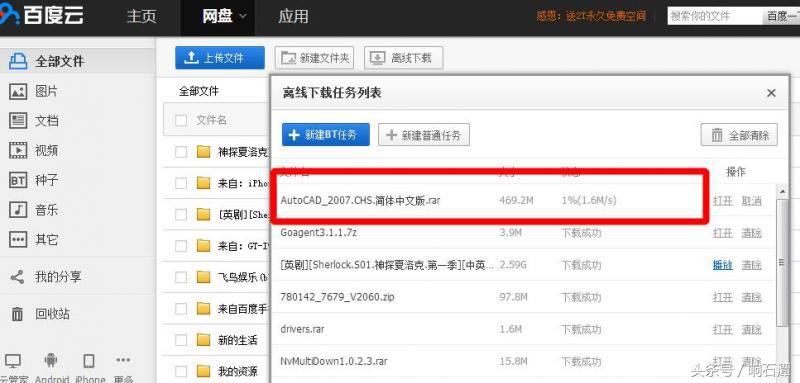Open folder icon for 新的生活

click(204, 340)
